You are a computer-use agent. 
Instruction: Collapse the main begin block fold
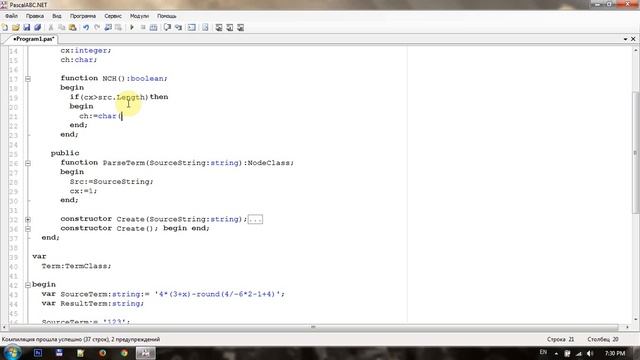28,284
